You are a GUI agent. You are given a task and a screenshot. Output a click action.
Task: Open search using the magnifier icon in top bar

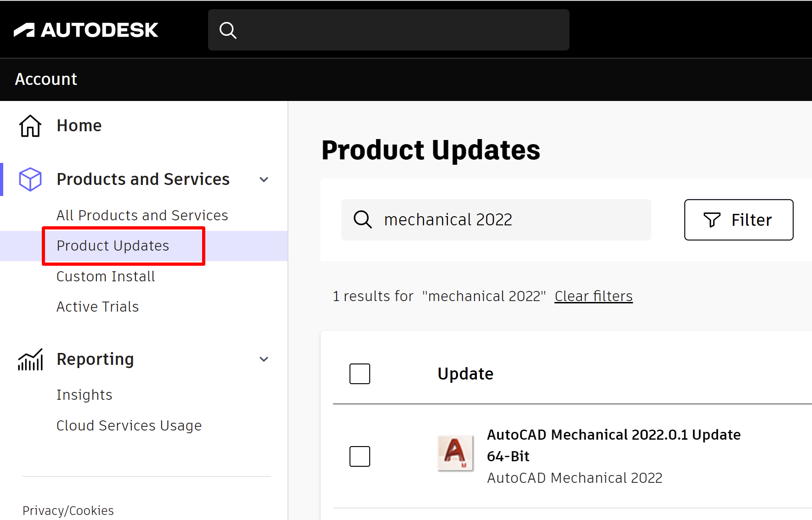[x=228, y=29]
